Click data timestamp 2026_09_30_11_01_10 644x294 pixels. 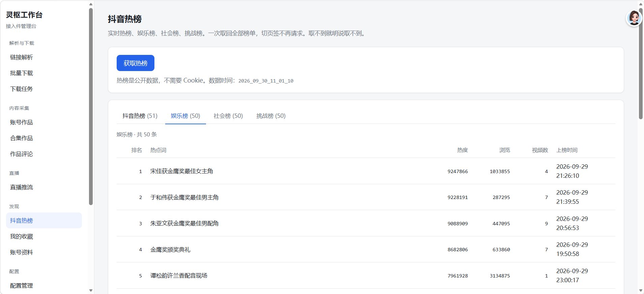(266, 81)
